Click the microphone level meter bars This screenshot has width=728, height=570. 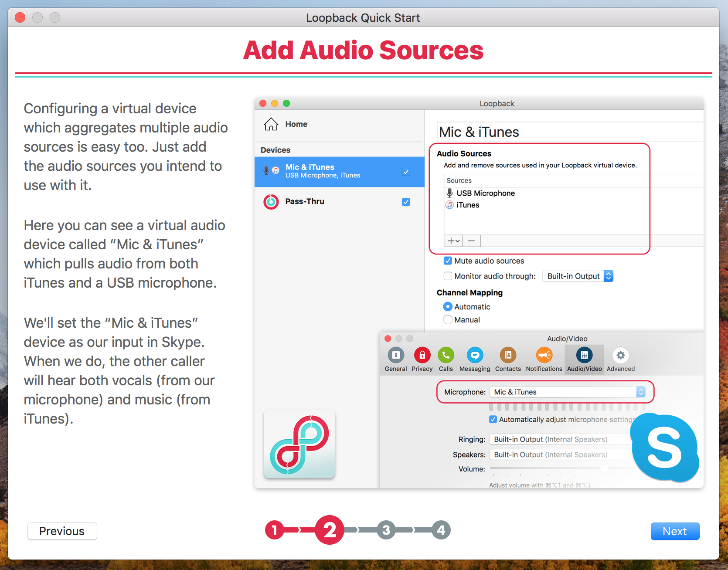(567, 407)
